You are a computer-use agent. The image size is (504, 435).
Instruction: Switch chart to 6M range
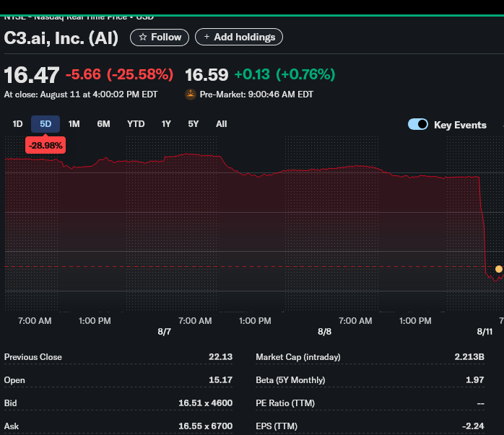coord(103,124)
